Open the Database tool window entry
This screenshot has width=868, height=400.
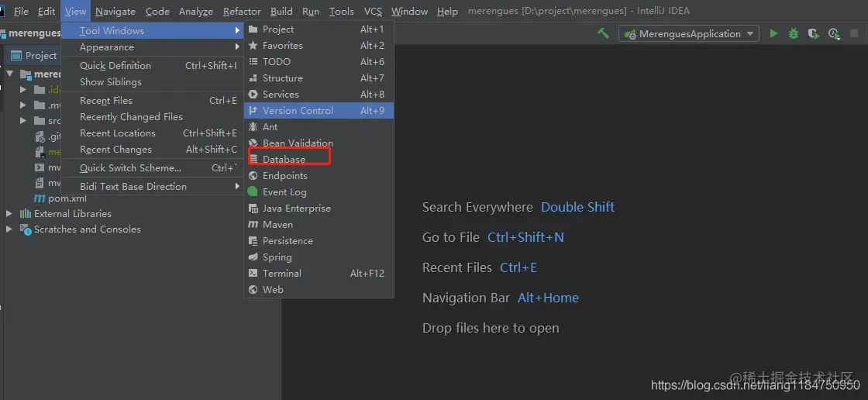pos(319,159)
